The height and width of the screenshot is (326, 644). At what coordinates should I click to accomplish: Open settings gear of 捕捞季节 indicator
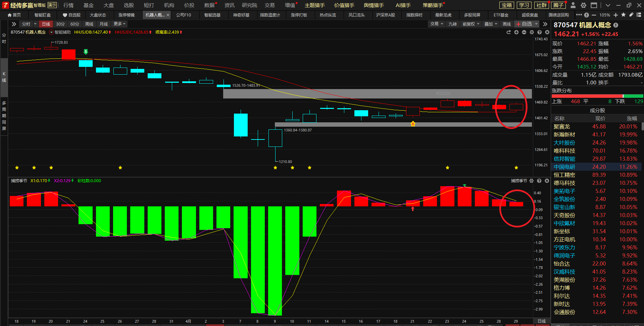(531, 181)
